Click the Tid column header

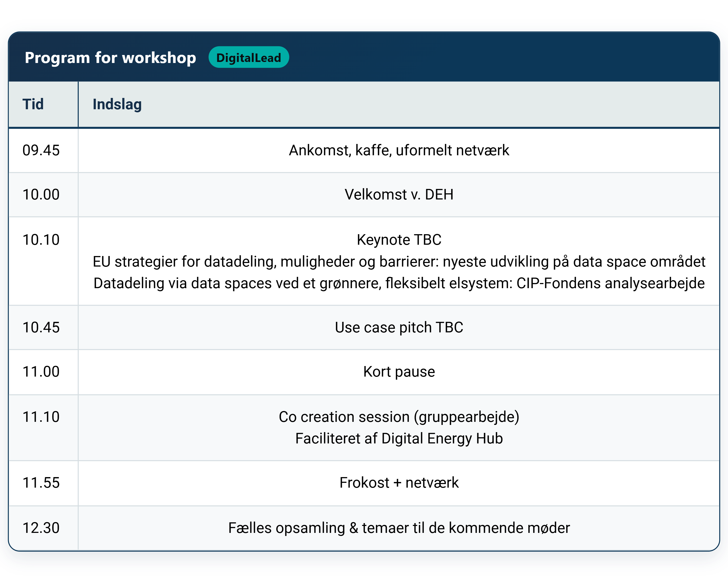pyautogui.click(x=33, y=104)
